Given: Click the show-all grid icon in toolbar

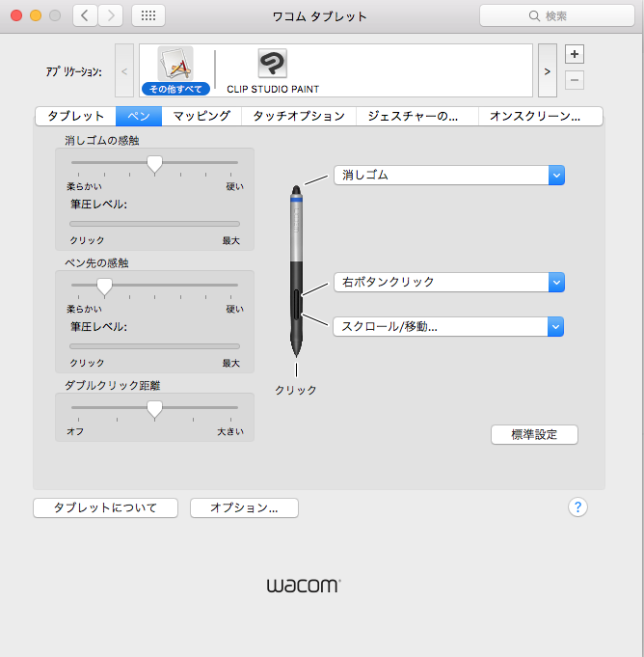Looking at the screenshot, I should (148, 15).
